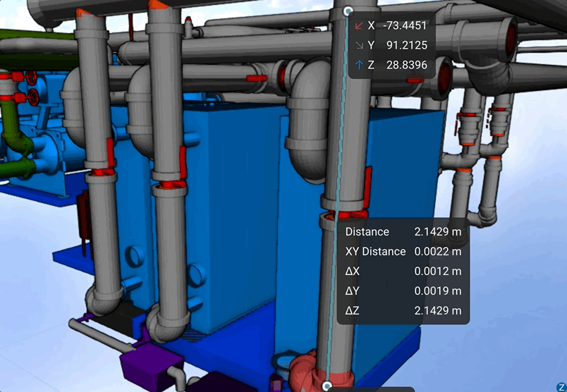Click the red X axis arrow icon
The height and width of the screenshot is (392, 567).
click(x=360, y=26)
